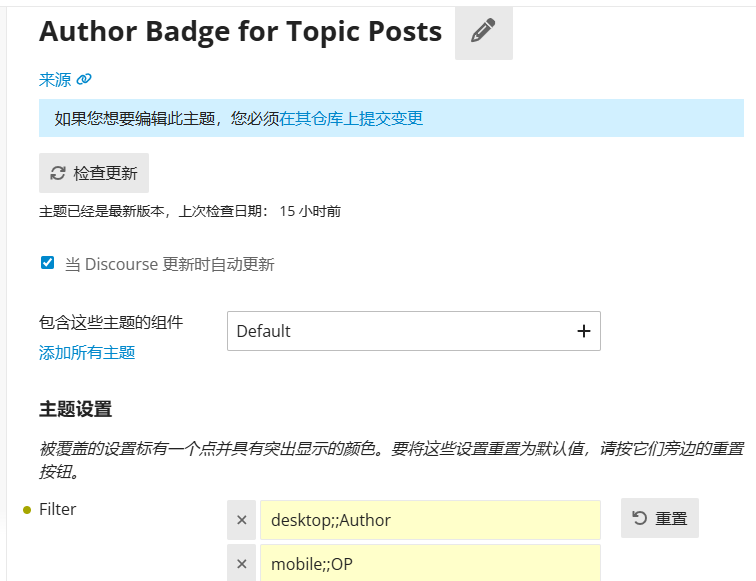The width and height of the screenshot is (756, 581).
Task: Click the chain link icon beside 来源
Action: [x=84, y=79]
